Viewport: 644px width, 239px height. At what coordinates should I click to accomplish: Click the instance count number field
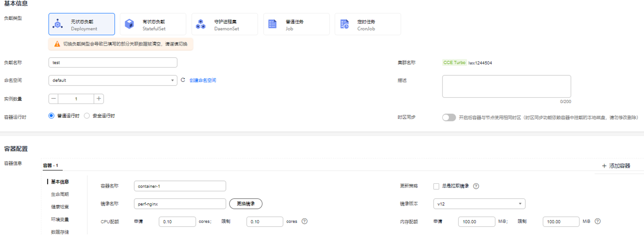76,99
